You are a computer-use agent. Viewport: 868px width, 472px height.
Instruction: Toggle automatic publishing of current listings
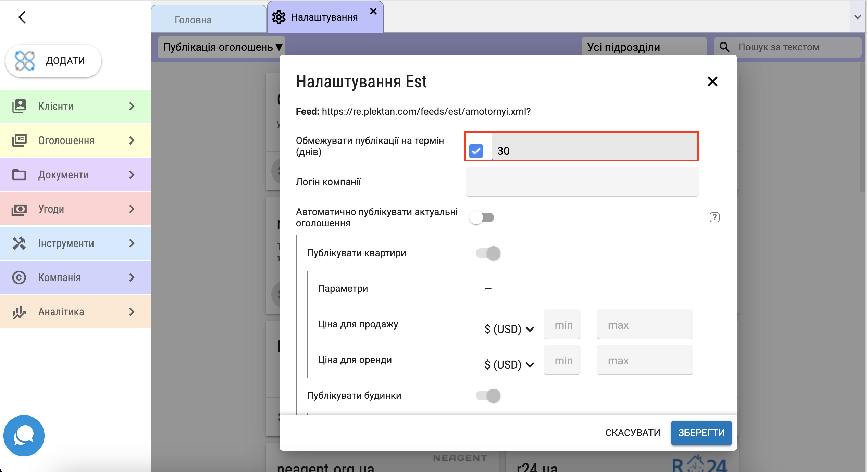tap(482, 218)
